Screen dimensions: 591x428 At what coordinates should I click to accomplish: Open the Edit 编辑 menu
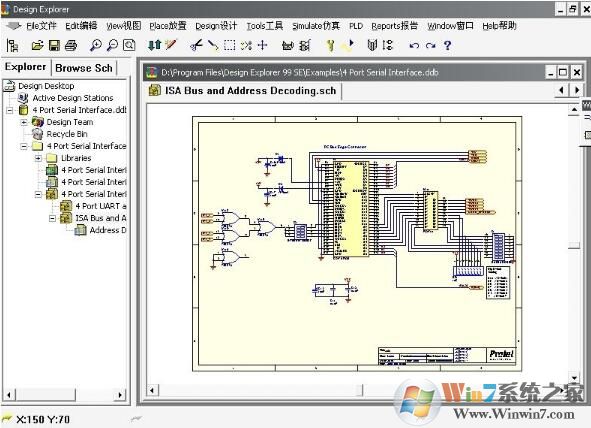click(81, 26)
